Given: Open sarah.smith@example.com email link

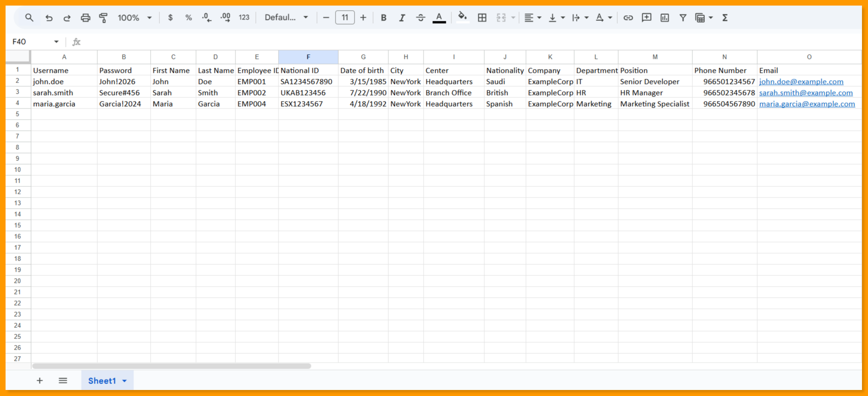Looking at the screenshot, I should pyautogui.click(x=806, y=93).
